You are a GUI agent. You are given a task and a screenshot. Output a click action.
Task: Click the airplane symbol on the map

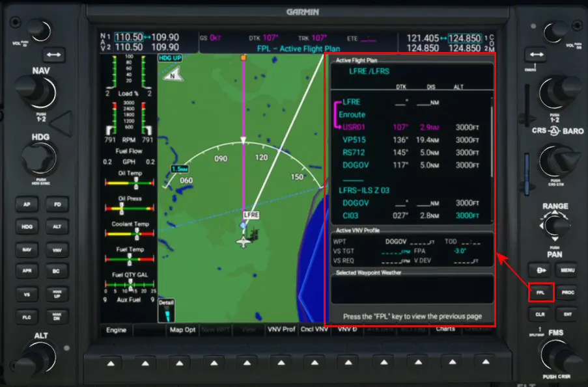point(244,242)
